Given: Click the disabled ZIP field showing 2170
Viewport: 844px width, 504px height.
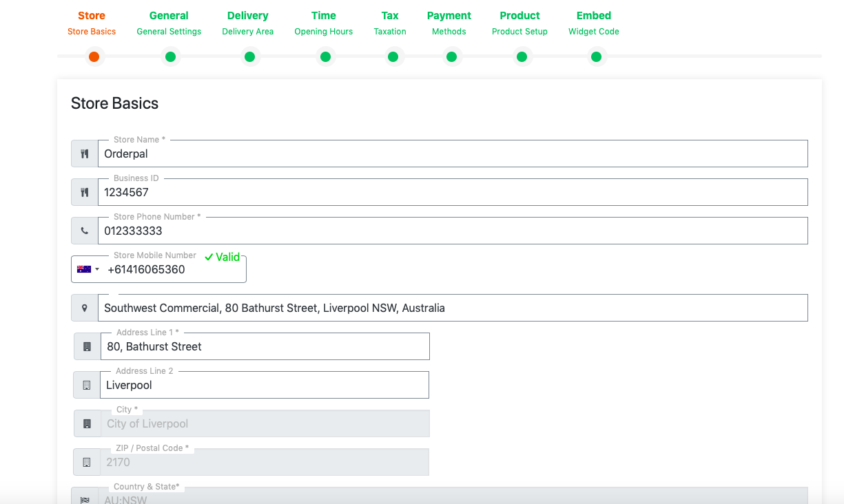Looking at the screenshot, I should click(x=265, y=462).
